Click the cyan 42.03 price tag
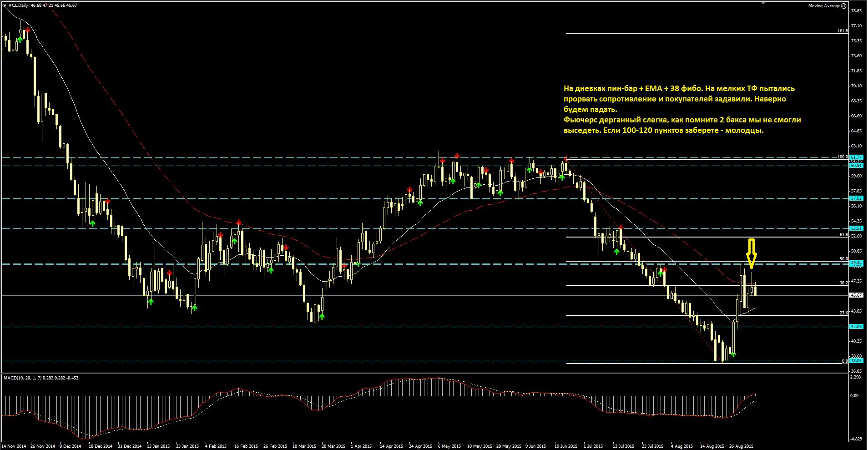Screen dimensions: 868x450 pos(856,327)
